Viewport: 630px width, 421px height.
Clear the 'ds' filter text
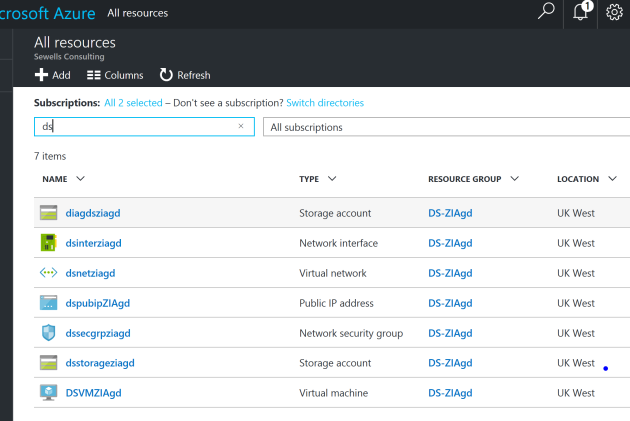(x=241, y=126)
